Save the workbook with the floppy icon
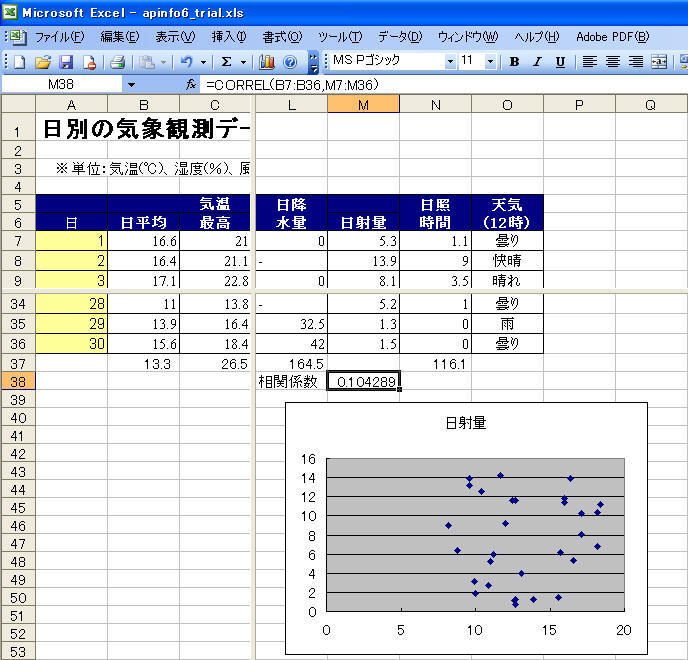688x660 pixels. point(66,62)
